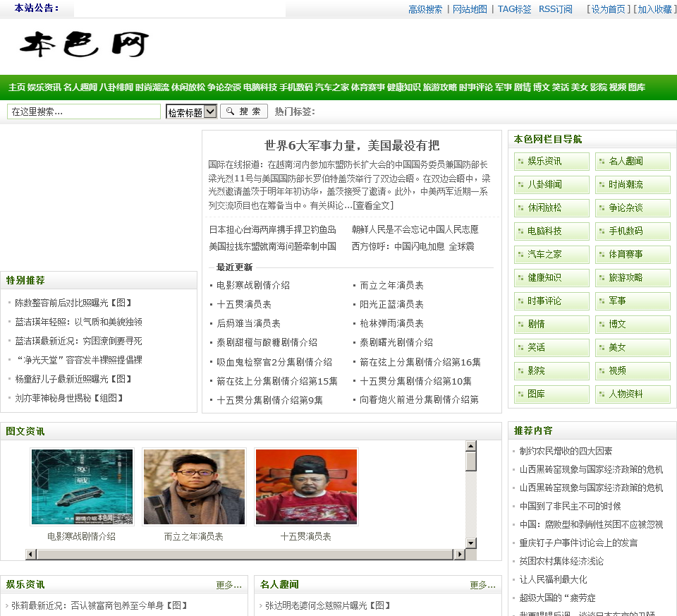
Task: Open 电脑科技 in green navigation bar
Action: click(x=260, y=87)
